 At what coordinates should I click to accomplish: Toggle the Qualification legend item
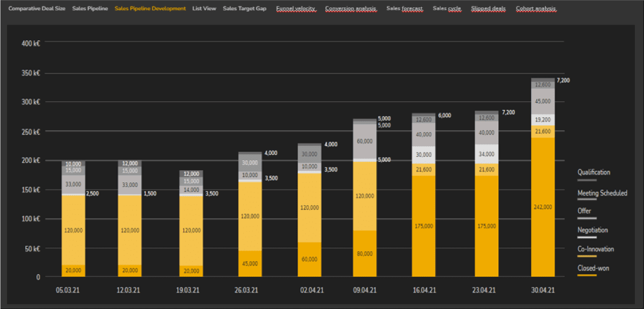[593, 172]
